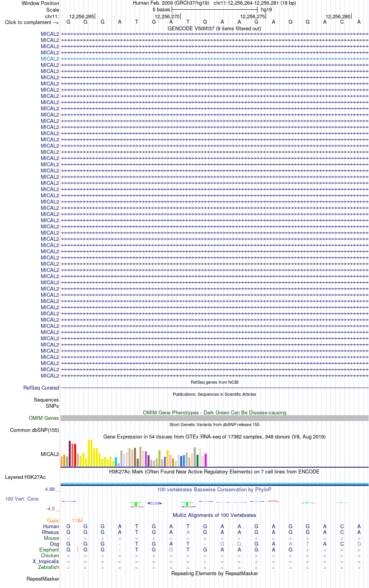Click the magenta bar in the GTEx chart
This screenshot has height=588, width=369.
[205, 460]
